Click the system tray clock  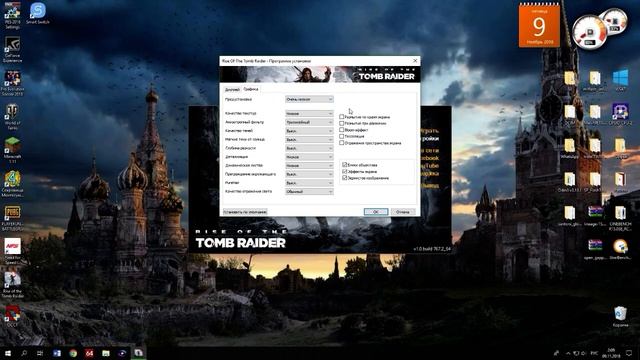(x=611, y=353)
